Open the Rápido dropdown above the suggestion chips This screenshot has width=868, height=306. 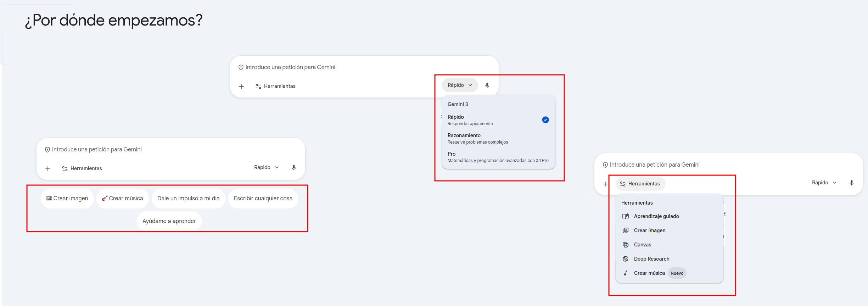coord(267,167)
